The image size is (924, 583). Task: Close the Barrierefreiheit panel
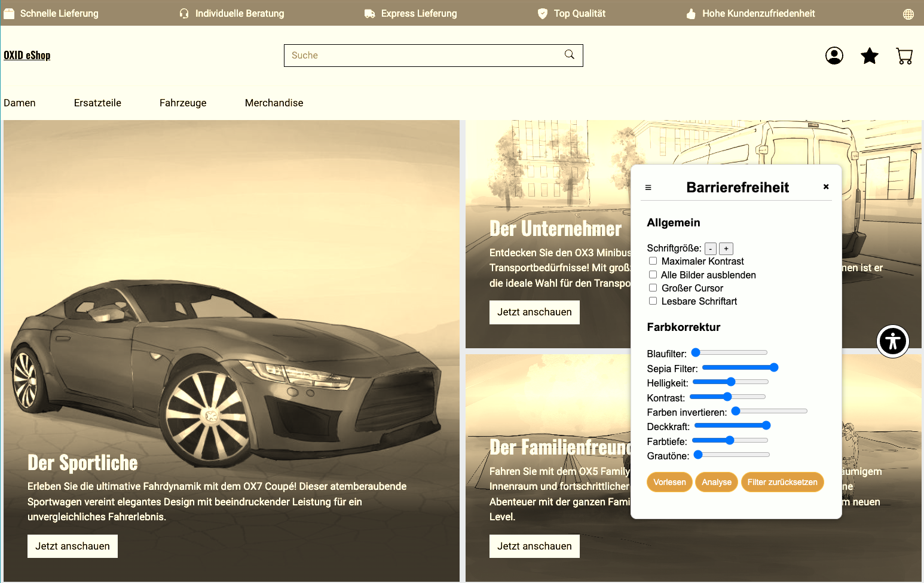point(826,186)
